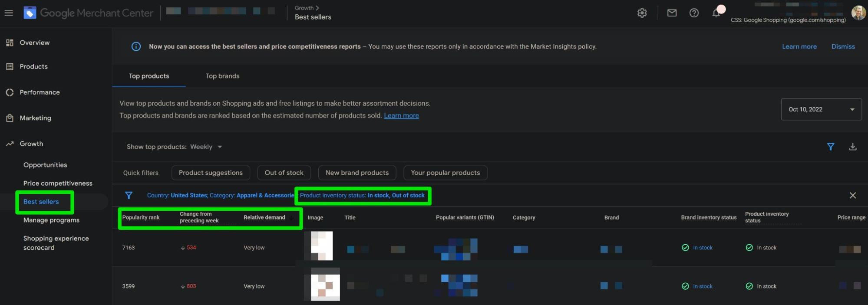Clear the applied filters with X

853,195
